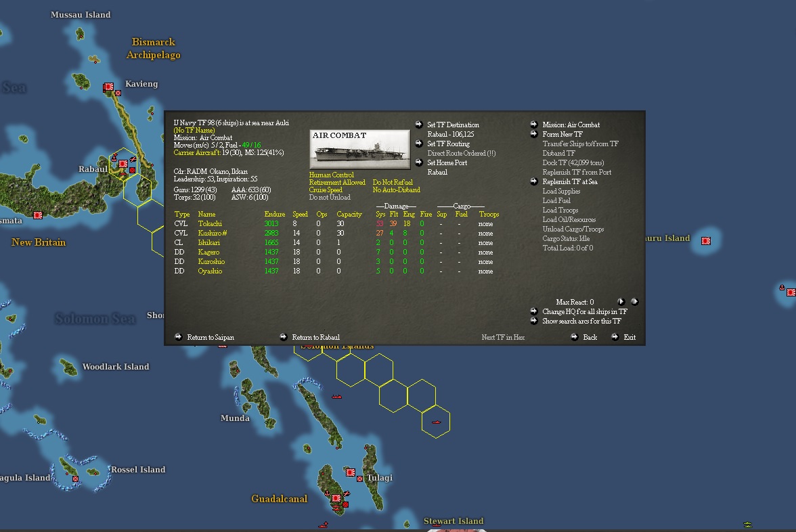Click the Load Oil/Resources option
The width and height of the screenshot is (796, 532).
pyautogui.click(x=569, y=219)
